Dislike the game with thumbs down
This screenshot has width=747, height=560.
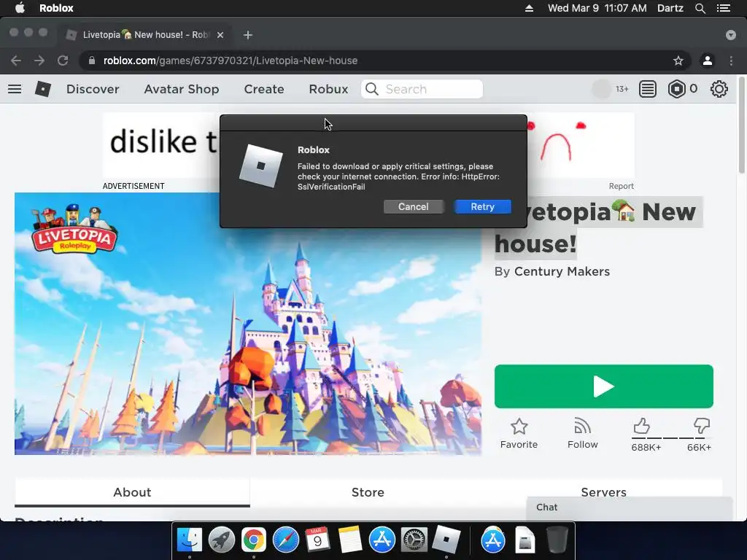coord(701,425)
